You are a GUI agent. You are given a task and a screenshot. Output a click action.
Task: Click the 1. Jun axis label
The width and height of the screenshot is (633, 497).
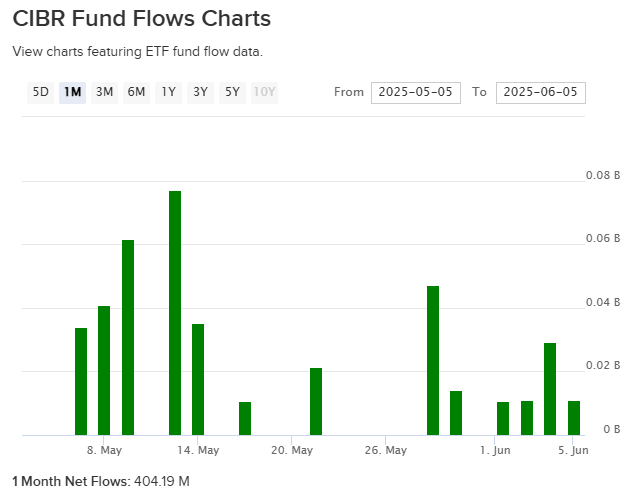pyautogui.click(x=495, y=450)
